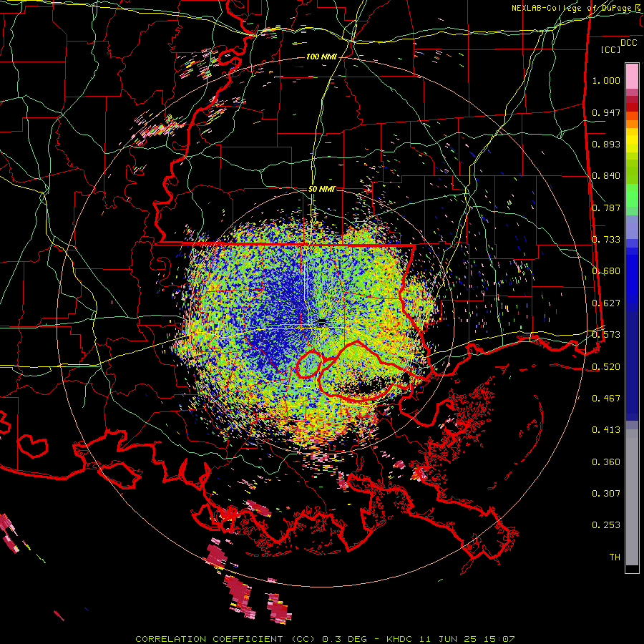
Task: Click the 1.000 legend value
Action: pos(606,80)
